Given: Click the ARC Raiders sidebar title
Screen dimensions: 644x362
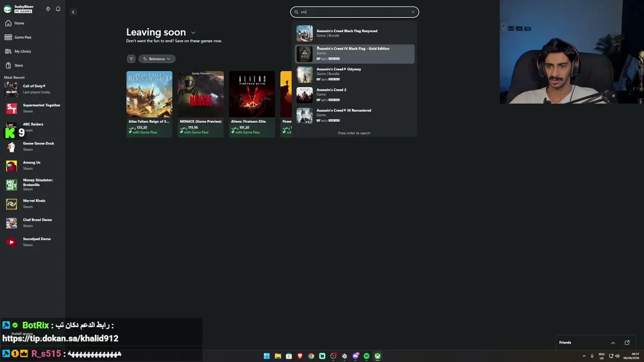Looking at the screenshot, I should coord(33,124).
